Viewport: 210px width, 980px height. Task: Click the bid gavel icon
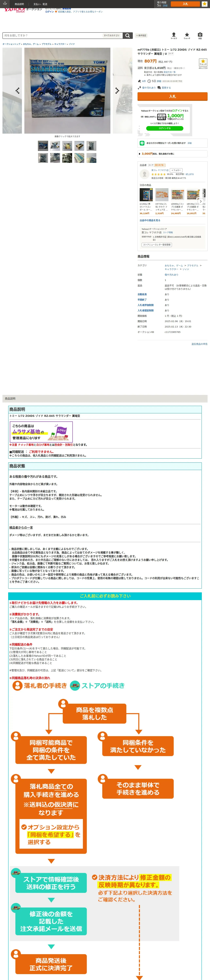pos(140,81)
